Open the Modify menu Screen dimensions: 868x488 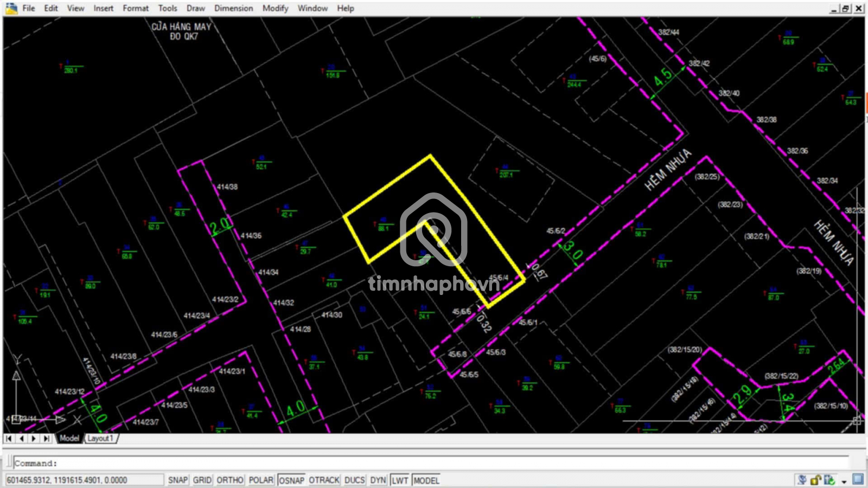click(276, 8)
